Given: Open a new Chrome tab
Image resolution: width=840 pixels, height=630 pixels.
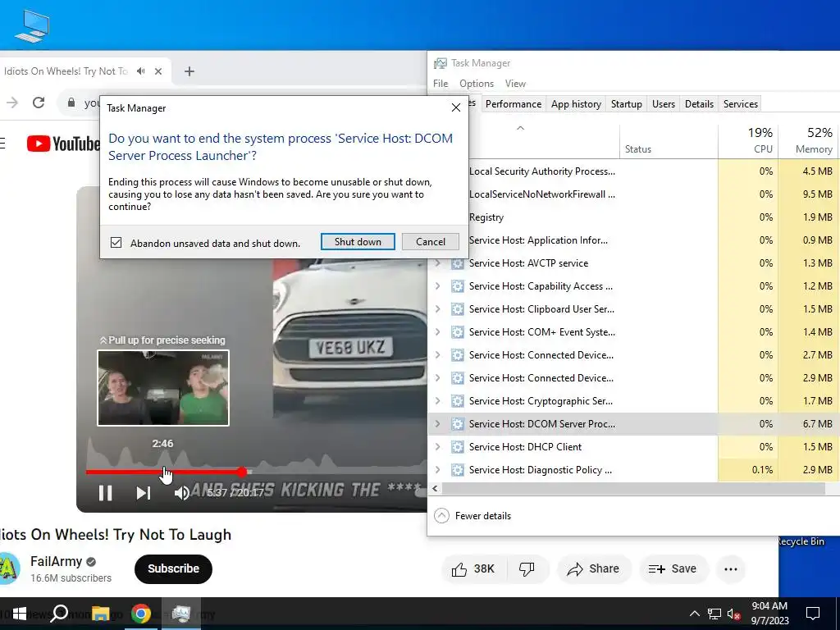Looking at the screenshot, I should pyautogui.click(x=189, y=71).
